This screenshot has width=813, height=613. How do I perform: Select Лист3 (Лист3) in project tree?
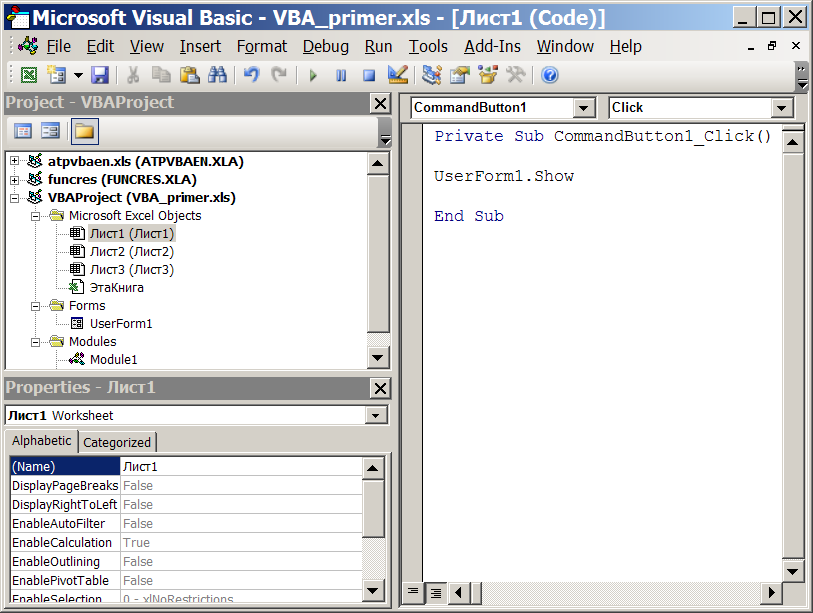click(x=132, y=270)
